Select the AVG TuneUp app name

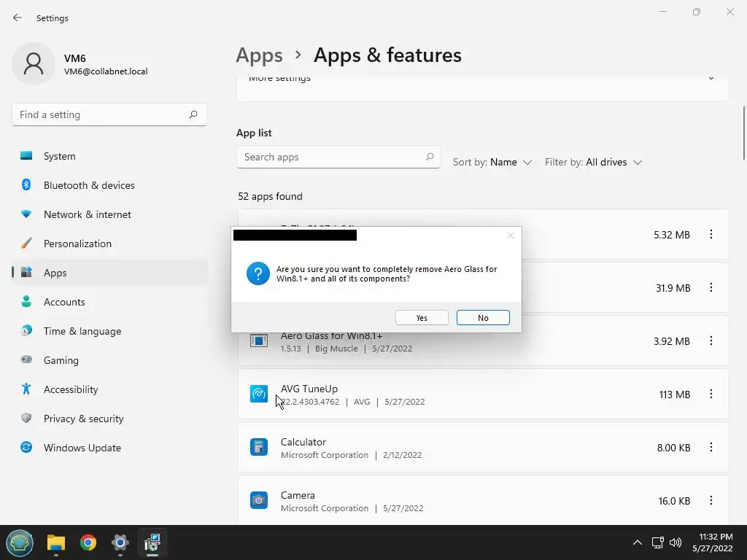(309, 389)
